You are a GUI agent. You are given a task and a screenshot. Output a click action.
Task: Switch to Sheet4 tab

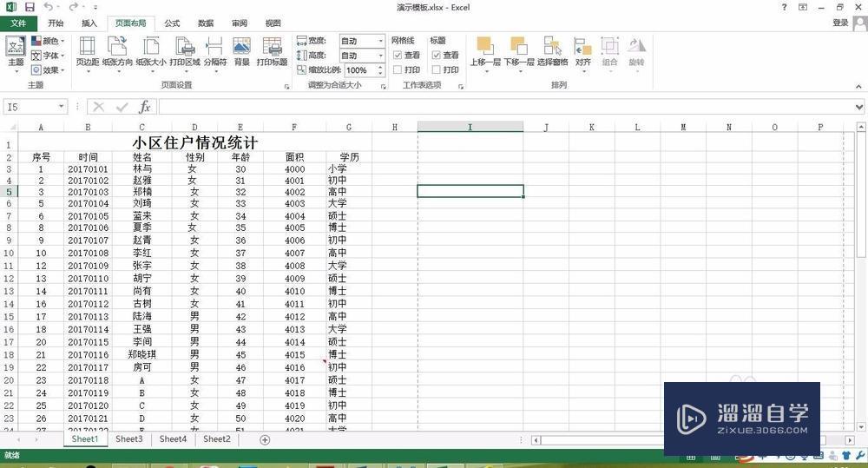173,439
